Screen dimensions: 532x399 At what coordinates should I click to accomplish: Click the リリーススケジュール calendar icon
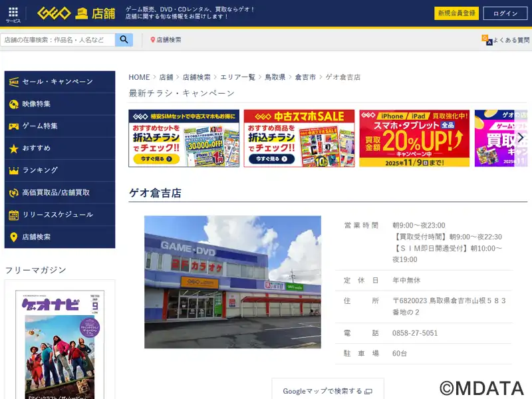13,215
